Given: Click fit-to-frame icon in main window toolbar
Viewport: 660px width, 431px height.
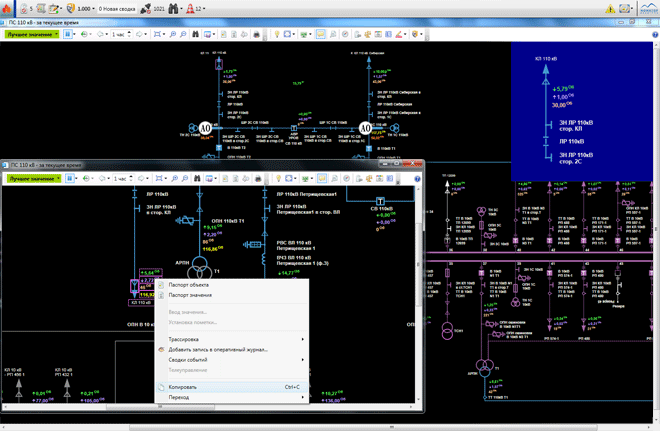Looking at the screenshot, I should point(157,34).
